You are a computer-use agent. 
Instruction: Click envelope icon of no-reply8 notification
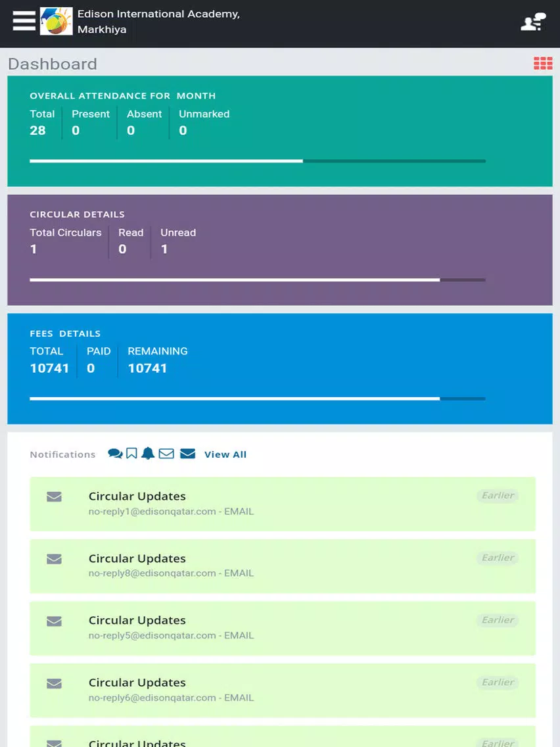(55, 559)
